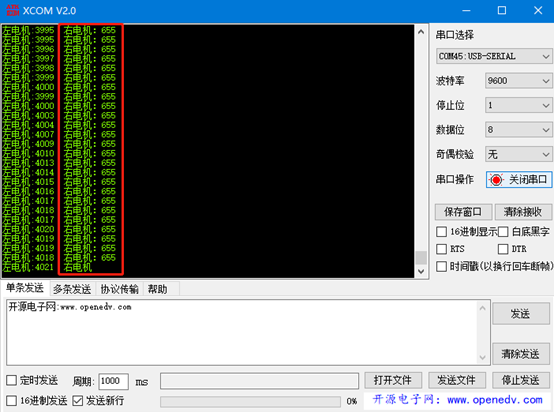The width and height of the screenshot is (554, 412).
Task: Open the 协议传输 tab
Action: (119, 289)
